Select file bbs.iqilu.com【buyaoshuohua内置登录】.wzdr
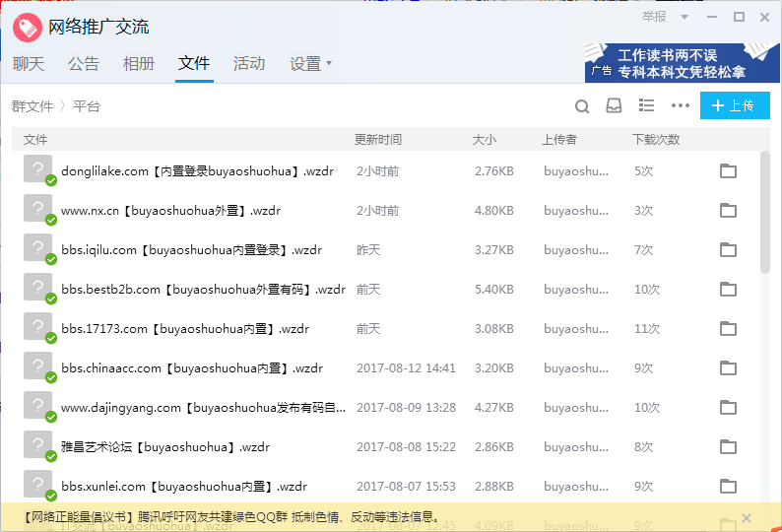Viewport: 782px width, 532px height. pyautogui.click(x=191, y=250)
